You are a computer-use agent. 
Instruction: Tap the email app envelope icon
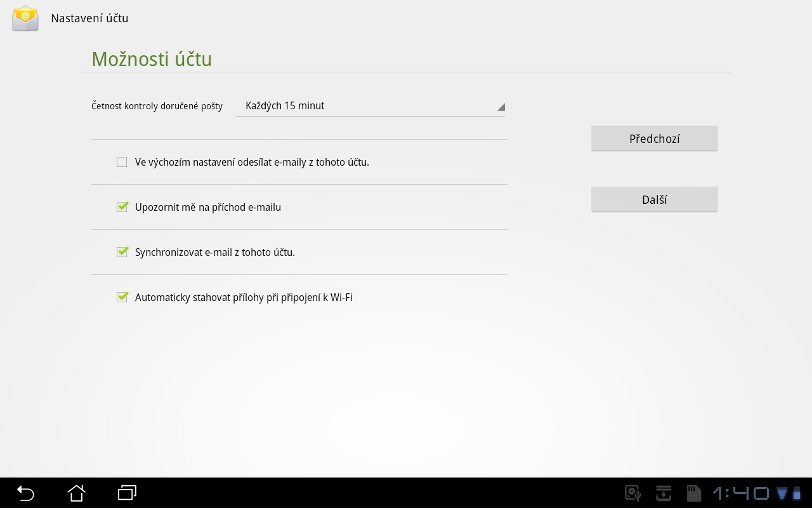coord(25,18)
